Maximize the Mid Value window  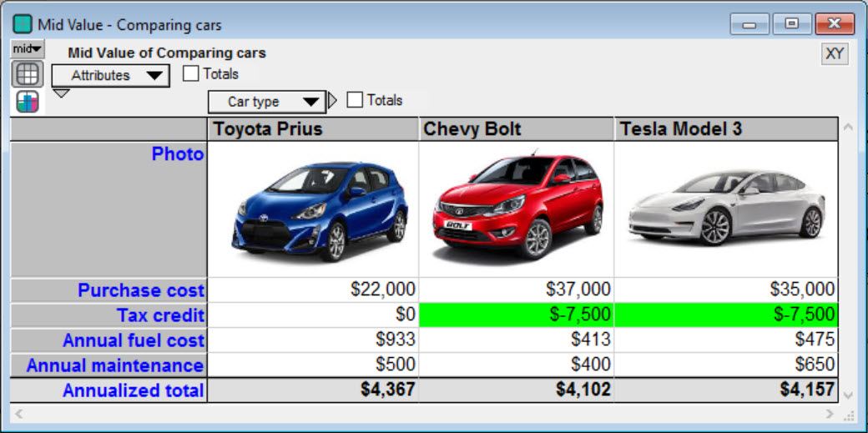(792, 24)
